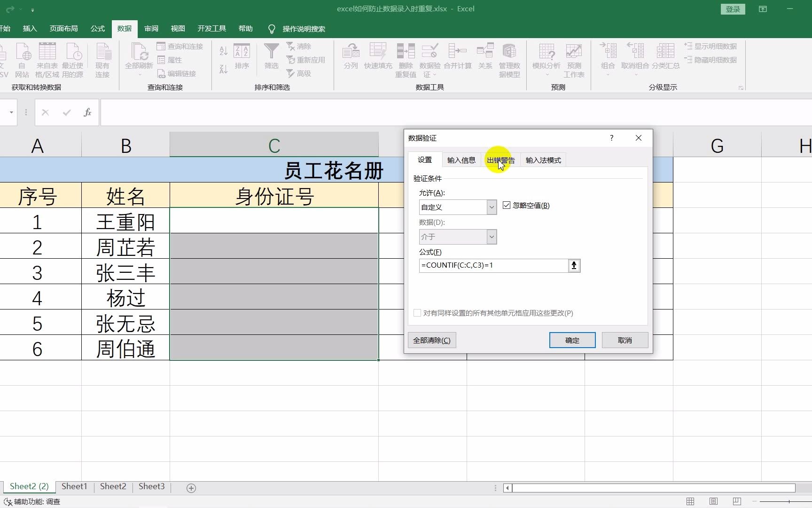812x508 pixels.
Task: Open the Review (审阅) ribbon tab
Action: [151, 29]
